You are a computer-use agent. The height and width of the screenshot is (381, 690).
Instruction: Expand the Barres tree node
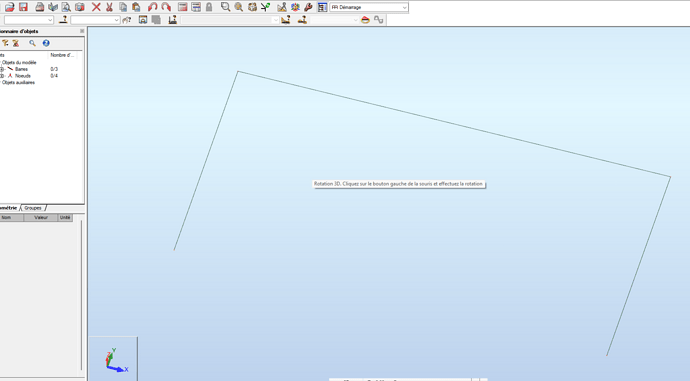click(2, 69)
